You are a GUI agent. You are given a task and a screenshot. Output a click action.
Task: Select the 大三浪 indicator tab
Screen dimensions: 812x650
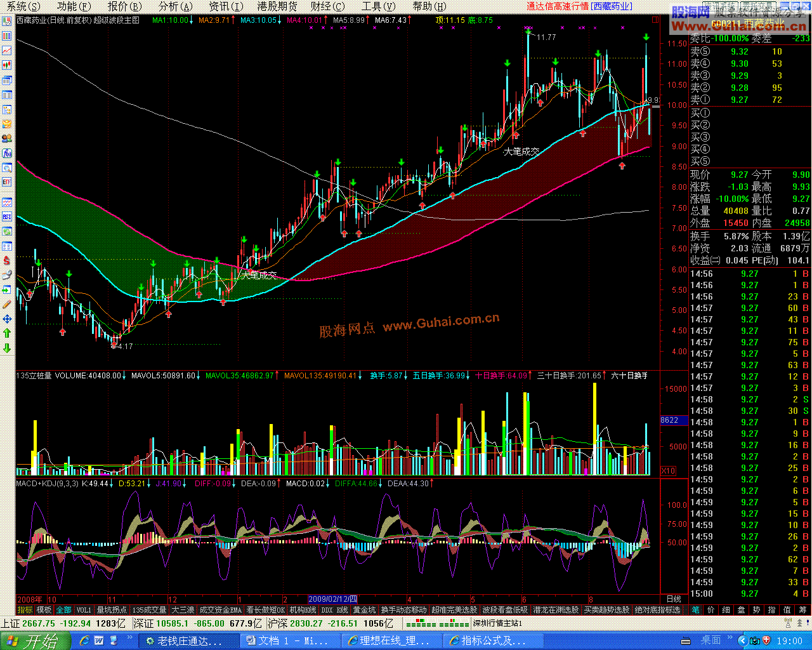tap(183, 610)
